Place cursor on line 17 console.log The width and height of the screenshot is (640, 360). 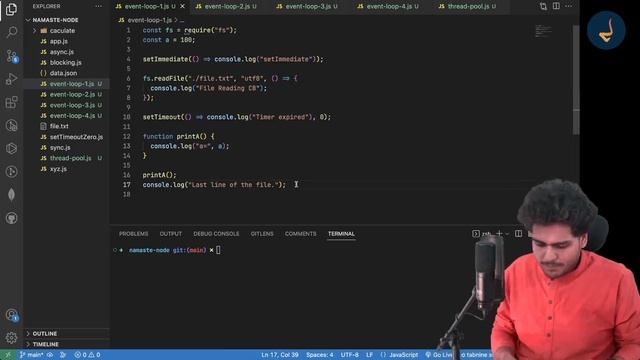[214, 185]
